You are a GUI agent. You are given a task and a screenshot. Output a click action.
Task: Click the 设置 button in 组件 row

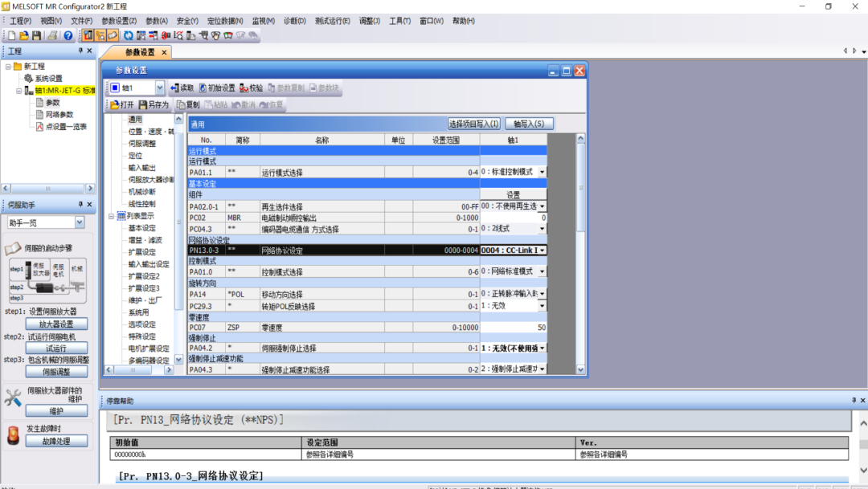(x=513, y=194)
